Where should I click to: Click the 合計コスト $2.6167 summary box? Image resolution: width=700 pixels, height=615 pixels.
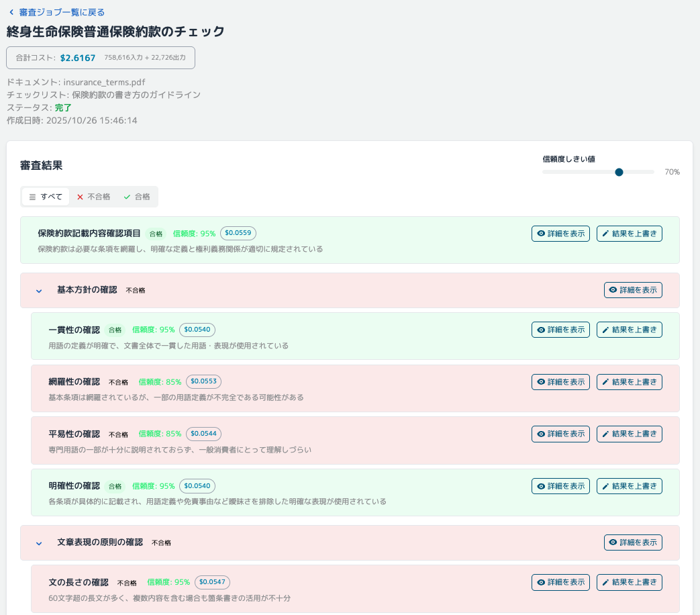click(x=101, y=58)
